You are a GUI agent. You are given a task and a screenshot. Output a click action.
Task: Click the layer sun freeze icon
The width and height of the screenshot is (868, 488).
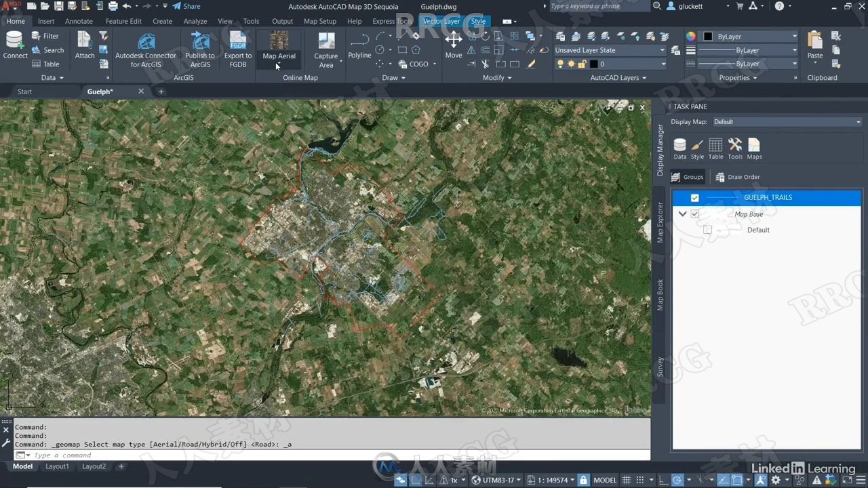click(x=571, y=64)
